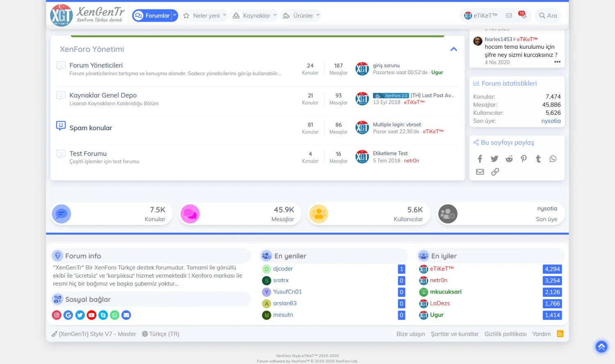Open Twitter social link in footer
Screen dimensions: 615x364
(x=80, y=315)
